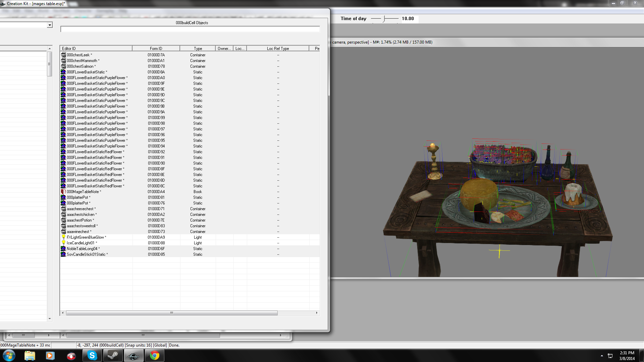Image resolution: width=644 pixels, height=362 pixels.
Task: Open the cell selector dropdown at top left
Action: (x=50, y=25)
